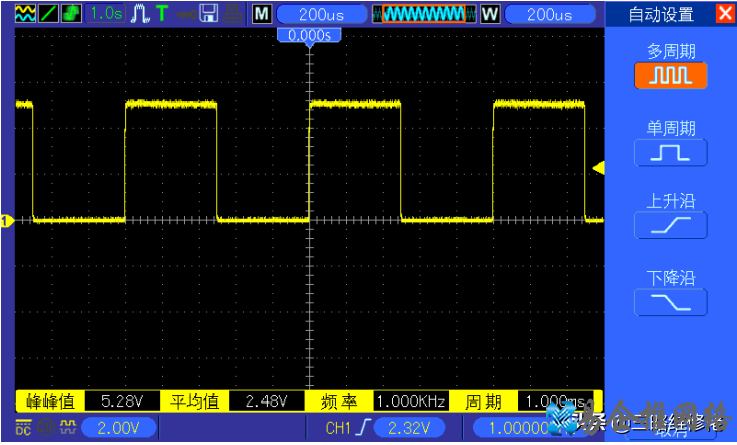
Task: Click the peak-to-peak 5.28V measurement
Action: click(x=123, y=401)
